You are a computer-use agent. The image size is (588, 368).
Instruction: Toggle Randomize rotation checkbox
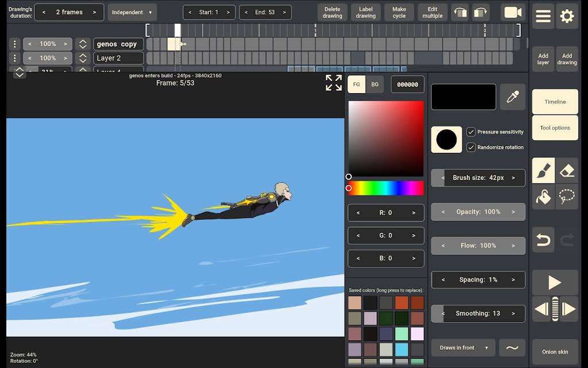tap(471, 147)
